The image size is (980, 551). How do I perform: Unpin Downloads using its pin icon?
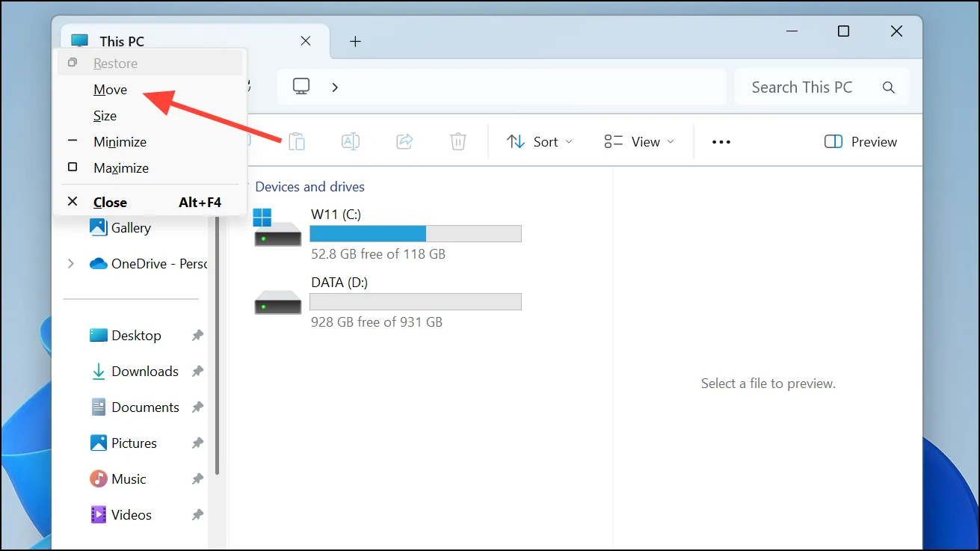pyautogui.click(x=197, y=372)
